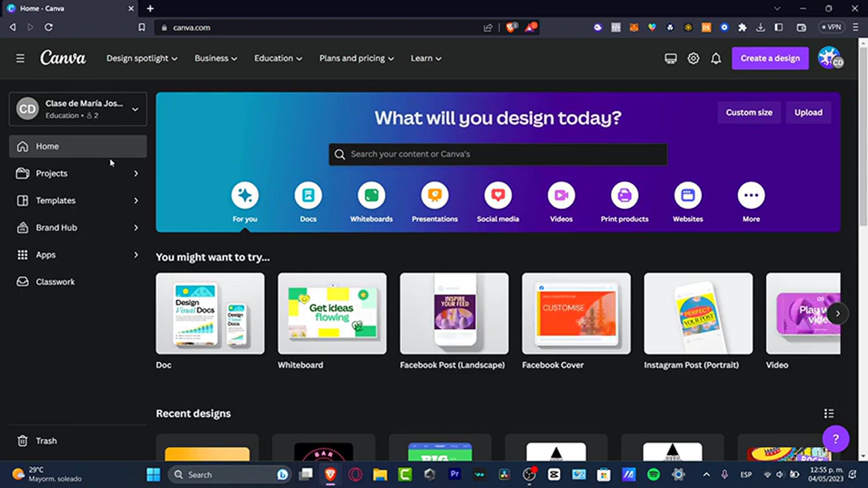The width and height of the screenshot is (868, 488).
Task: Expand the Plans and pricing menu
Action: 357,58
